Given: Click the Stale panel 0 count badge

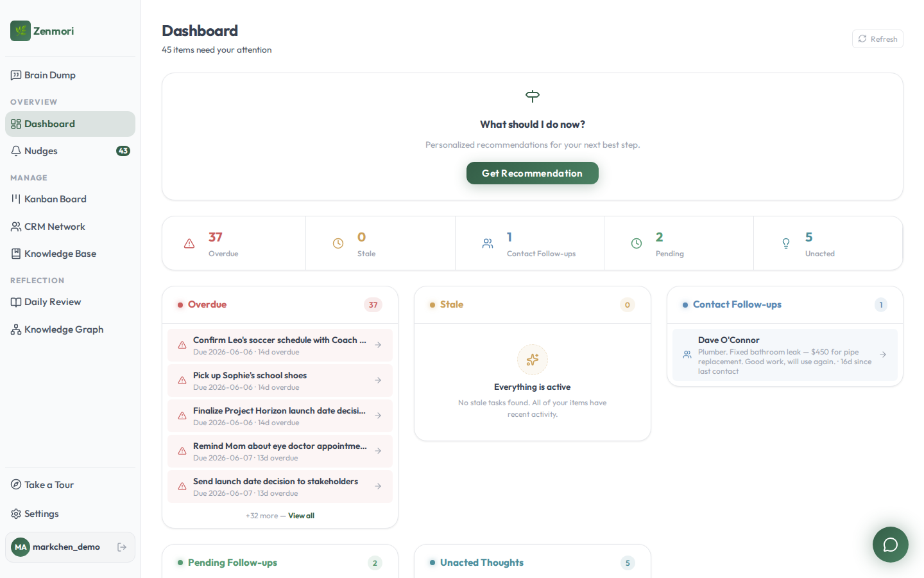Looking at the screenshot, I should tap(628, 305).
